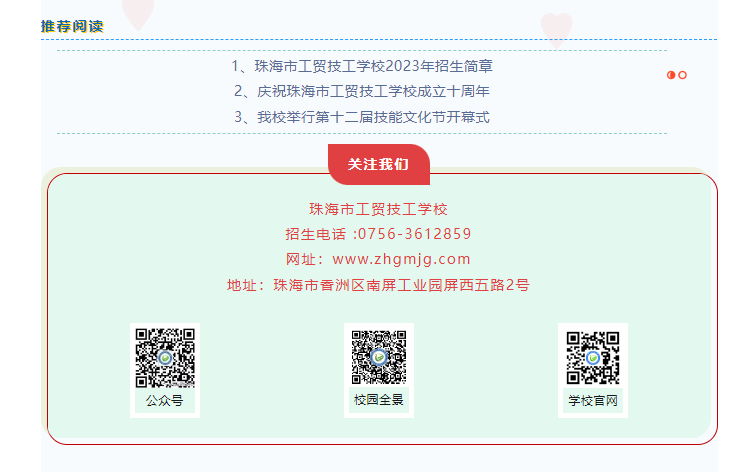Screen dimensions: 749x472
Task: Click the 公众号 caption under QR code
Action: (x=165, y=400)
